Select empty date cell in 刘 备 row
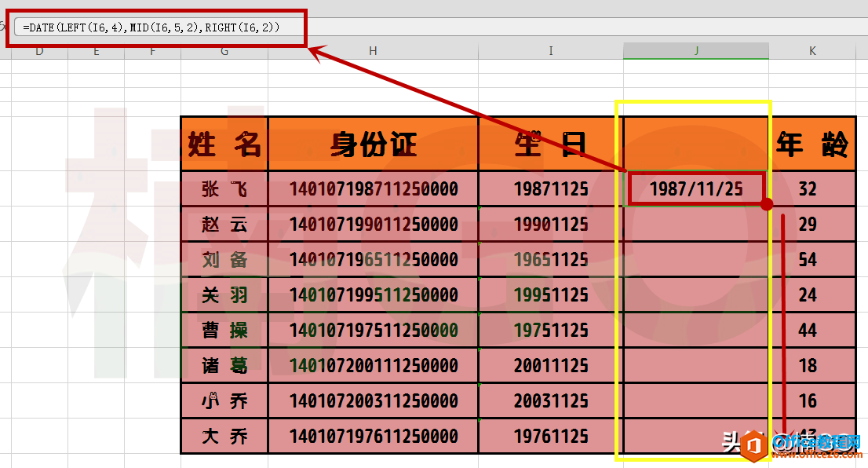Screen dimensions: 868x468 [696, 259]
